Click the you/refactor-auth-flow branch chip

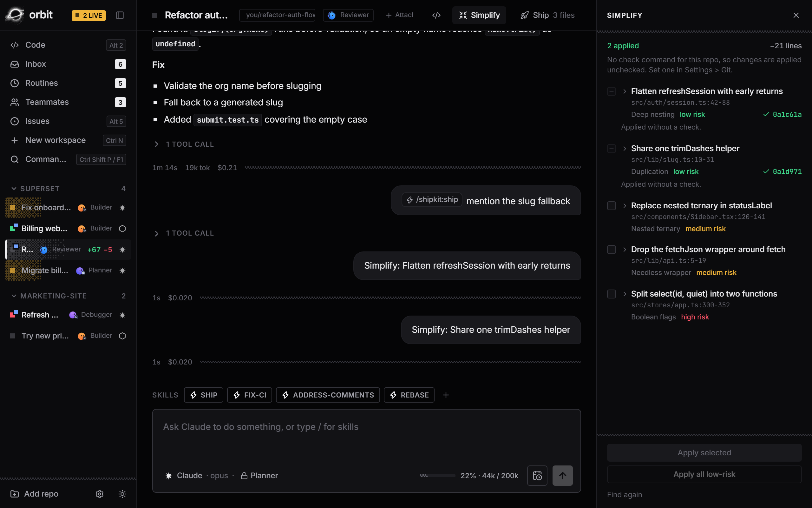tap(277, 15)
